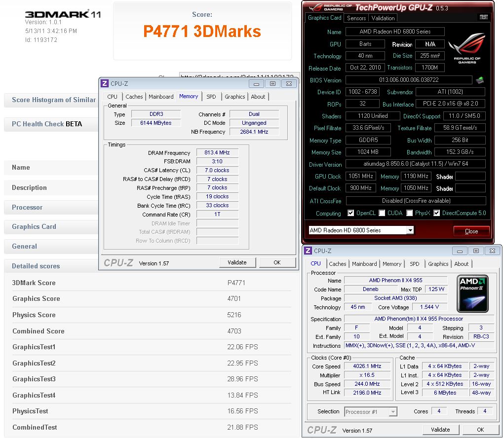Open About tab in CPU-Z Memory window
Image resolution: width=504 pixels, height=439 pixels.
[x=258, y=97]
